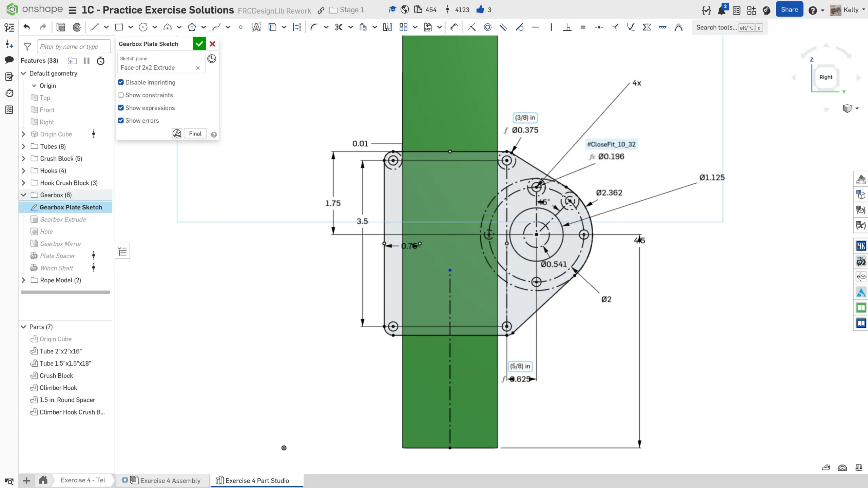Screen dimensions: 868x488
Task: Expand the Tubes (8) folder
Action: (23, 146)
